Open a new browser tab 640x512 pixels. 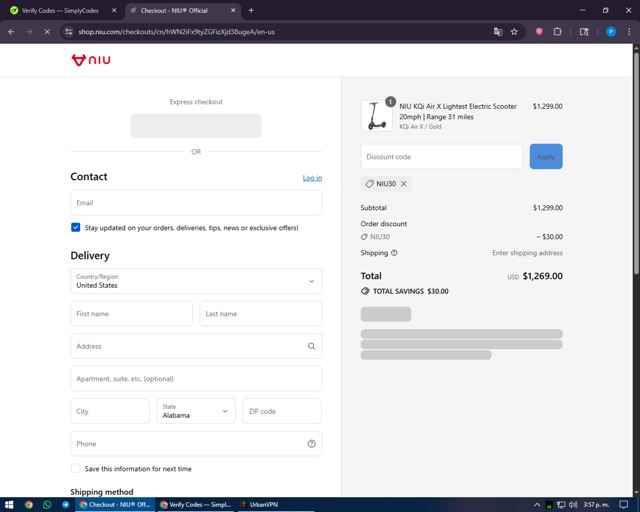point(251,11)
